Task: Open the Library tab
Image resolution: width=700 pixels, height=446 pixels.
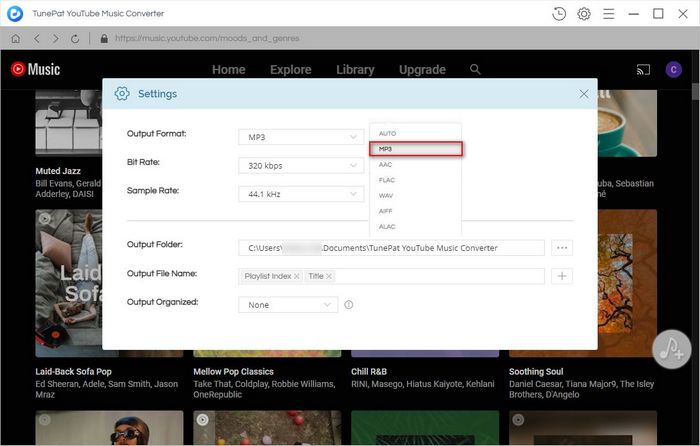Action: (355, 70)
